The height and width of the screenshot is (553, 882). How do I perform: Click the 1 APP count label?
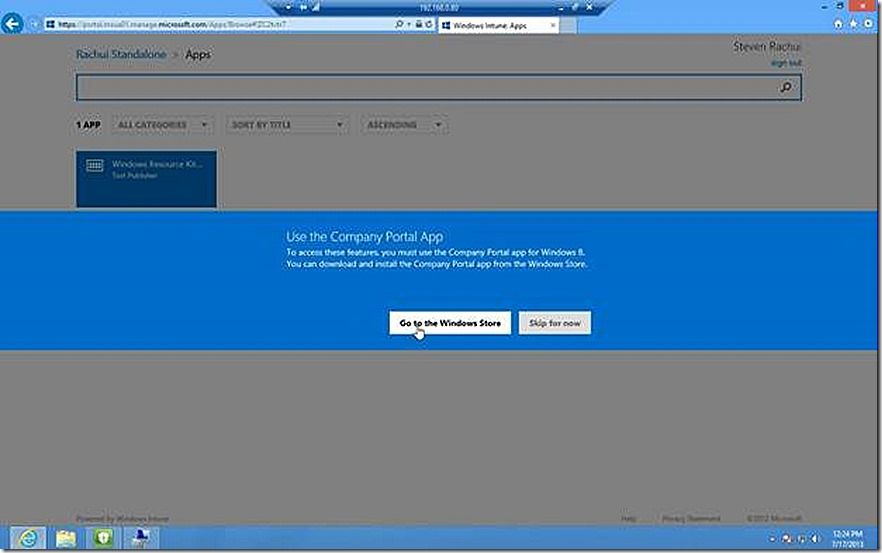click(88, 125)
